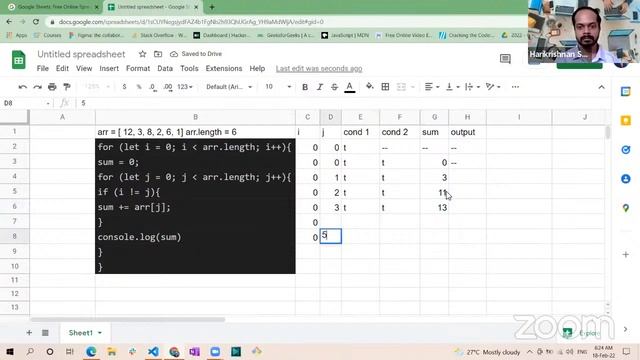Click the plus icon to get add-ons
Viewport: 640px width, 360px height.
(625, 255)
